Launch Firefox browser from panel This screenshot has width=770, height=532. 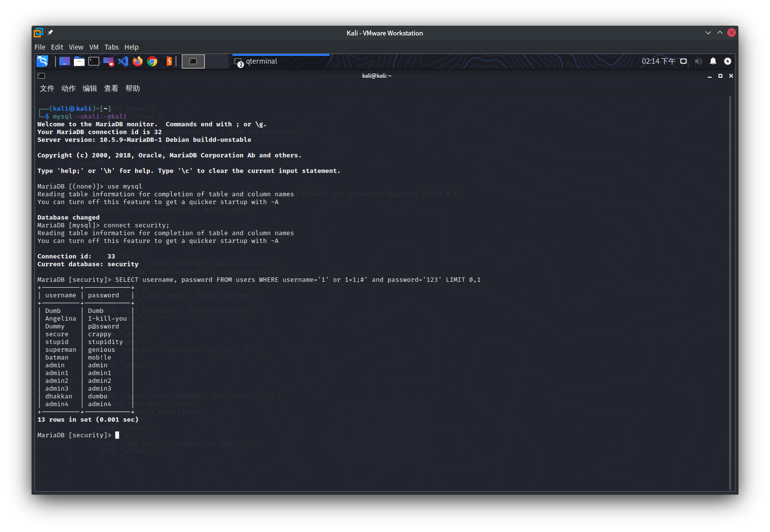(x=138, y=61)
